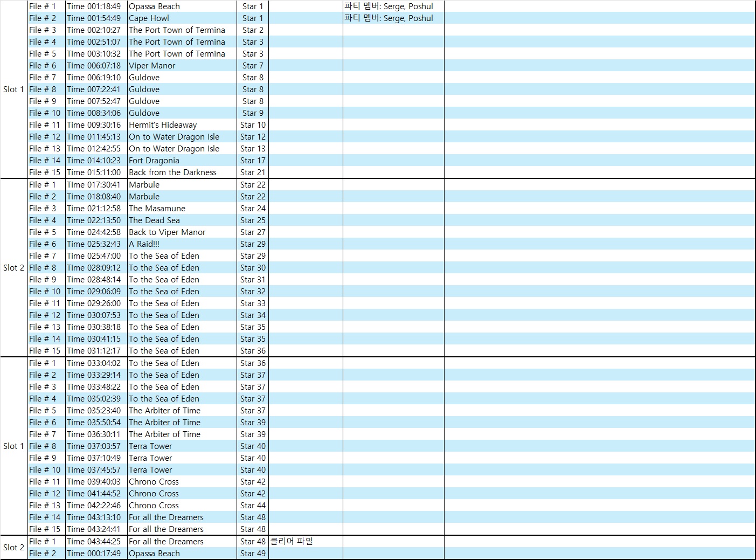Click the Time 015:11:00 cell
Viewport: 756px width, 560px height.
96,172
